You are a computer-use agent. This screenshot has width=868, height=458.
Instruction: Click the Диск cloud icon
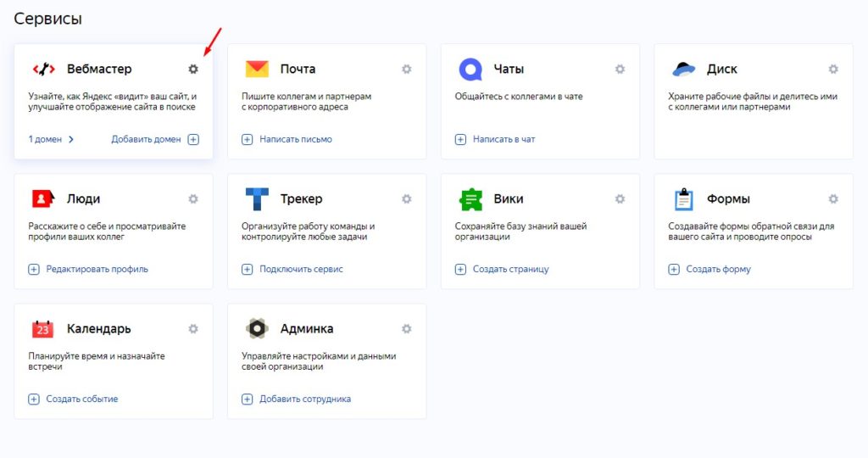click(684, 70)
